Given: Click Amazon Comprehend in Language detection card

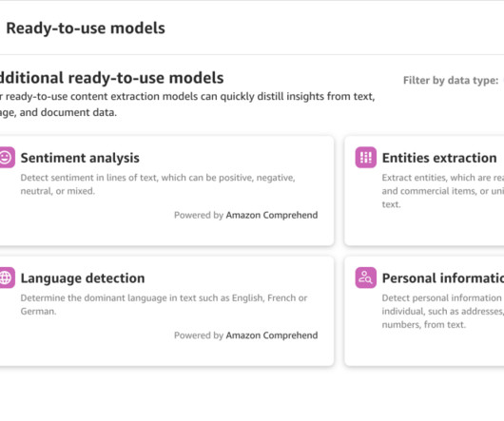Looking at the screenshot, I should tap(272, 335).
